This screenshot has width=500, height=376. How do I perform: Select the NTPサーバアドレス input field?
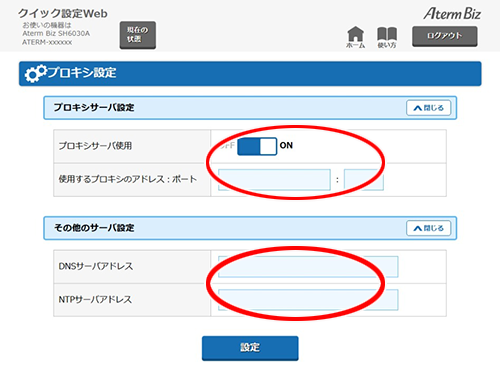pyautogui.click(x=308, y=300)
